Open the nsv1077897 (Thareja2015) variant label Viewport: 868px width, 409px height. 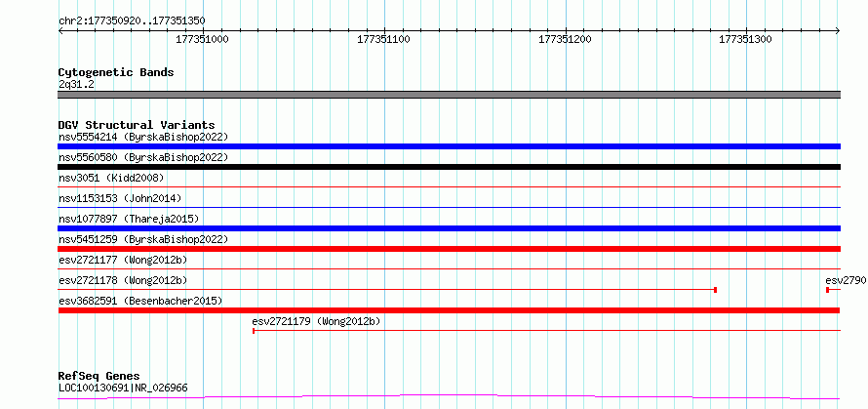point(129,219)
